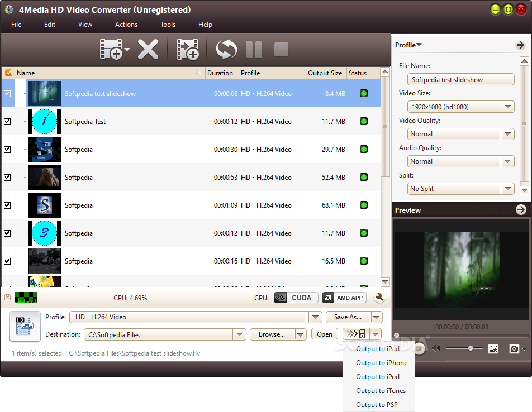
Task: Choose Output to iPad from popup
Action: pos(379,349)
